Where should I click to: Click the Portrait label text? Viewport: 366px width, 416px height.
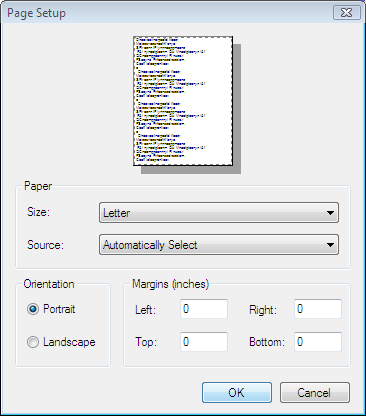coord(59,309)
